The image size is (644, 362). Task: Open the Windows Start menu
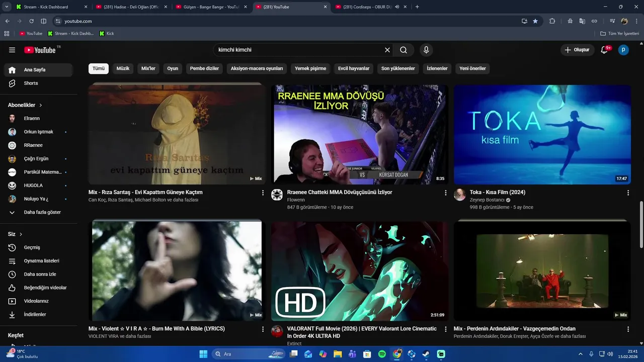tap(203, 354)
